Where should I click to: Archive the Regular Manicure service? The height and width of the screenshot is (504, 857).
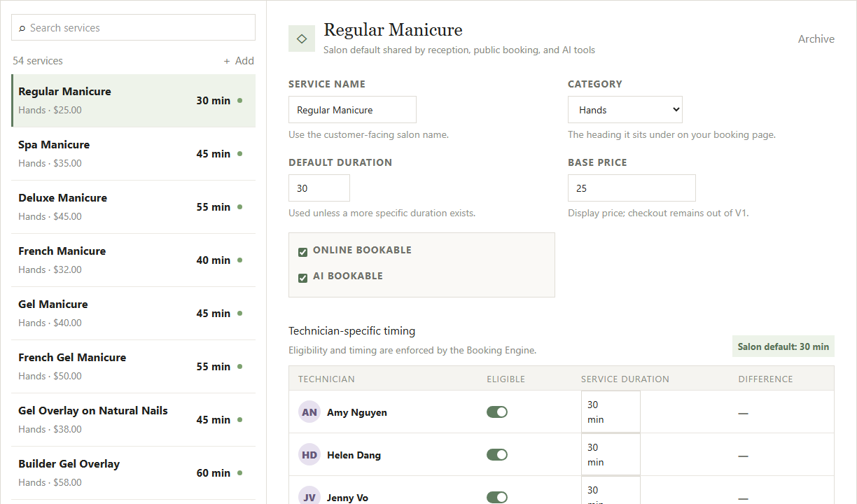[x=816, y=39]
